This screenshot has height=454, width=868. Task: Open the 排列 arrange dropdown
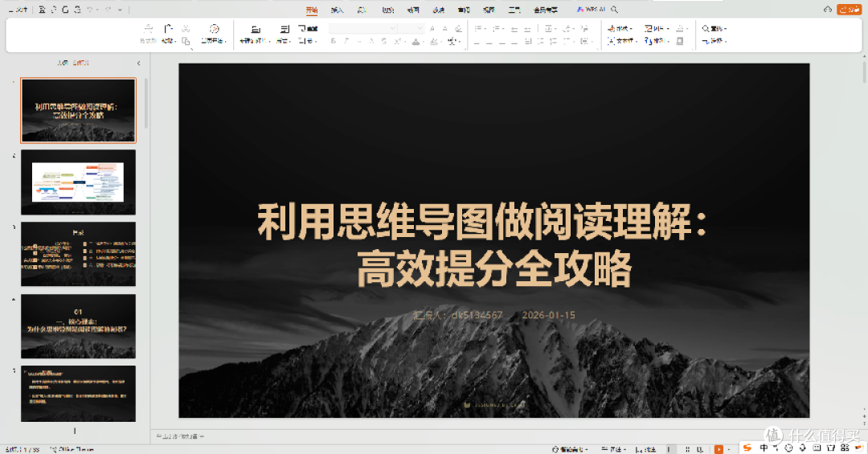657,41
